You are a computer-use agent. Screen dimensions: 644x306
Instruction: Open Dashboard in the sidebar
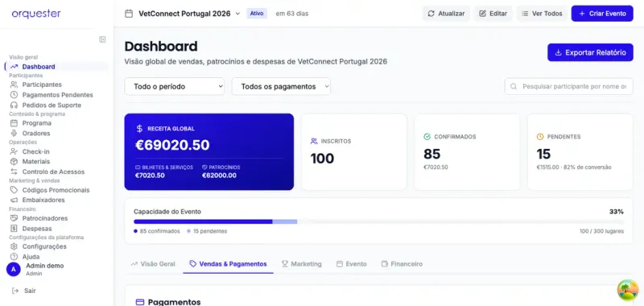coord(56,67)
